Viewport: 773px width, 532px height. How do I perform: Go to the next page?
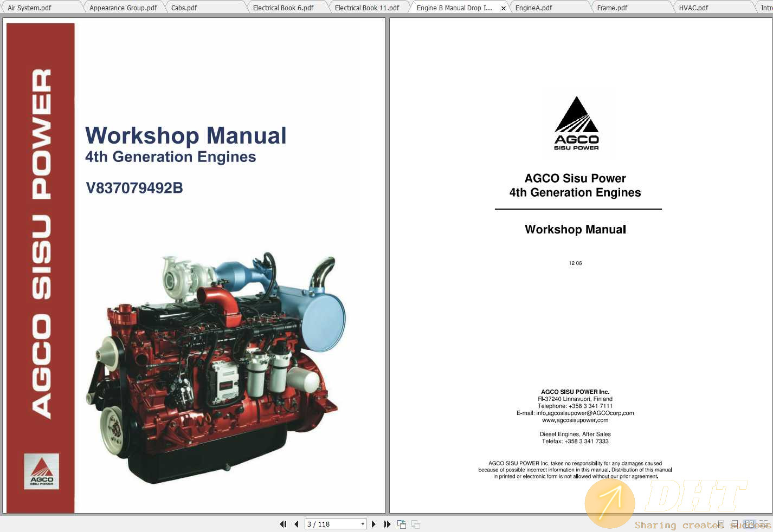point(373,524)
